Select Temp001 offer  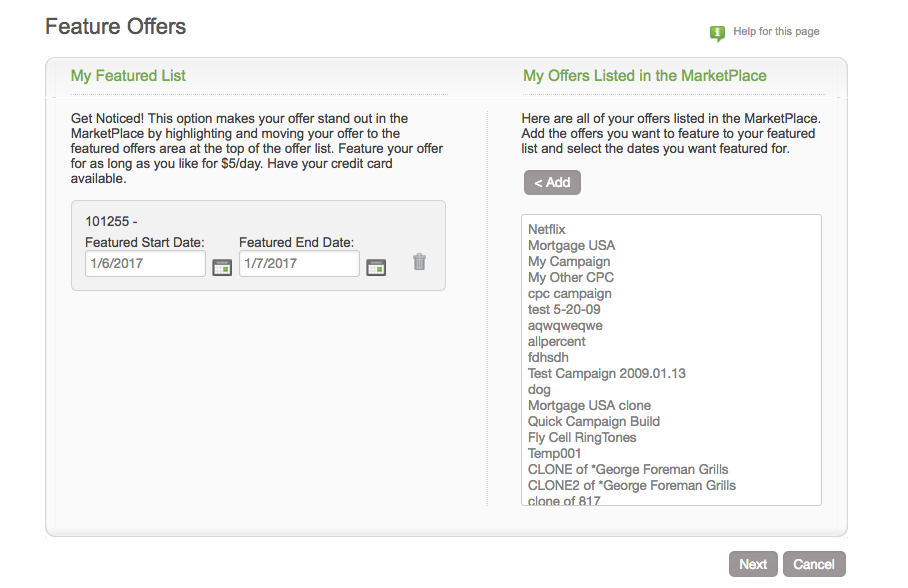point(671,454)
